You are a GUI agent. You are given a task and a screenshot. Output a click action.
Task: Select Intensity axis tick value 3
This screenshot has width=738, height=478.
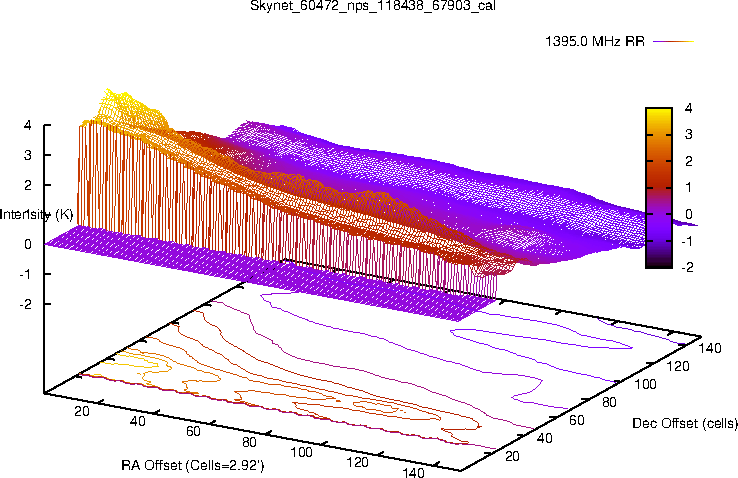(x=28, y=155)
